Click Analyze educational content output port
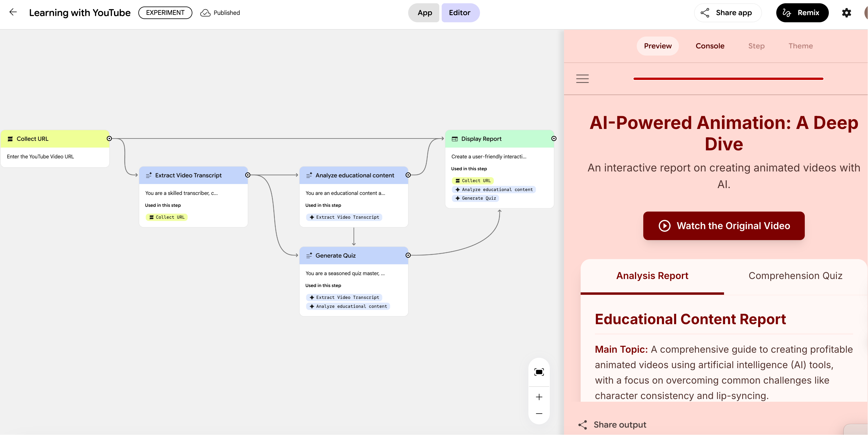 [x=408, y=175]
